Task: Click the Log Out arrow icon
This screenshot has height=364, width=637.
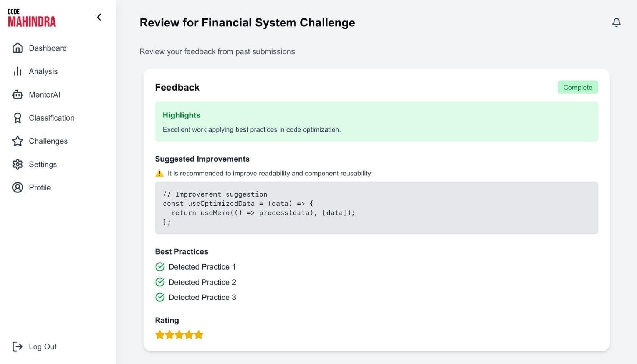Action: pyautogui.click(x=18, y=347)
